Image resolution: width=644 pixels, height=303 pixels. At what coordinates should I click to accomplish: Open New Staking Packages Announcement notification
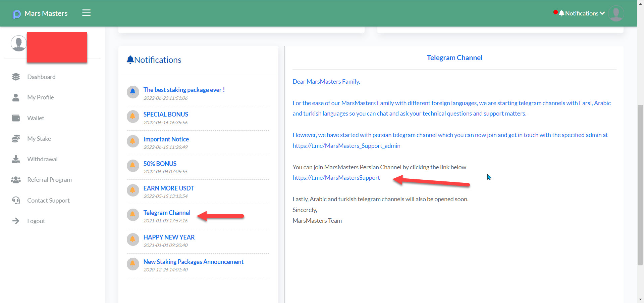(194, 262)
